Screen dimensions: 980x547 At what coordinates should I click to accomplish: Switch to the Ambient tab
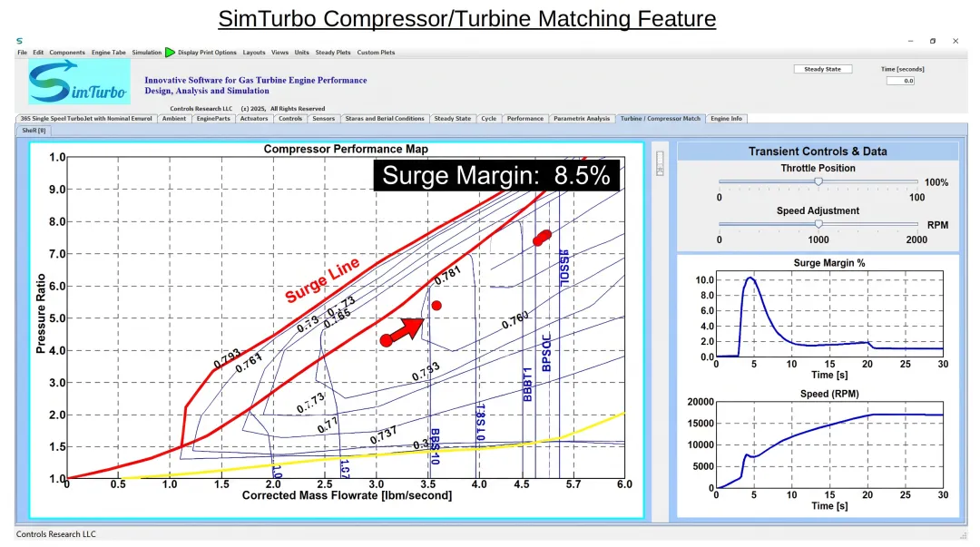174,119
